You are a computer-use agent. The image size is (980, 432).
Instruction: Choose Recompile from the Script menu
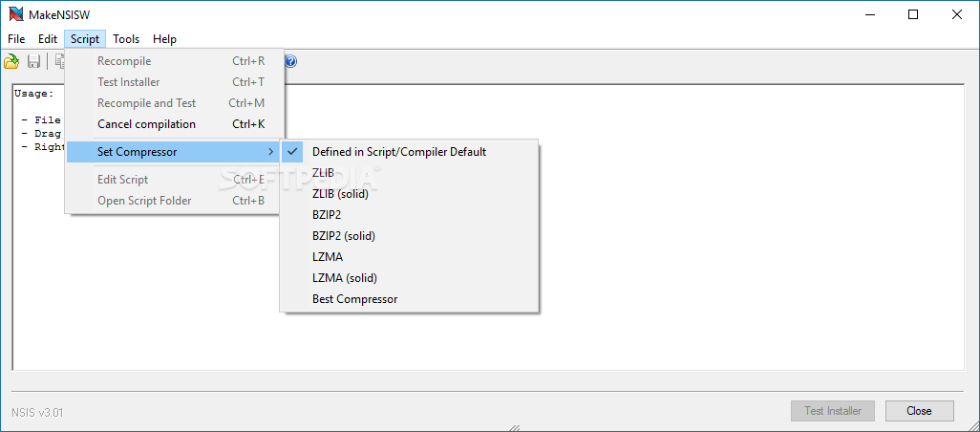coord(175,61)
